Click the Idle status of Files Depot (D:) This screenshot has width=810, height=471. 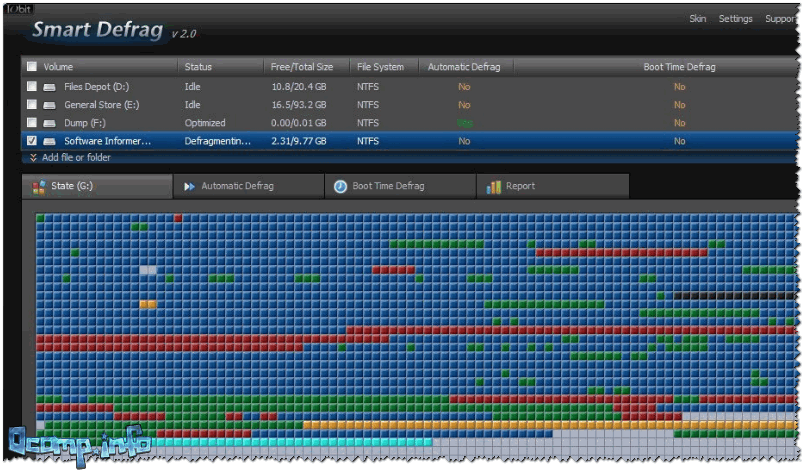tap(192, 87)
